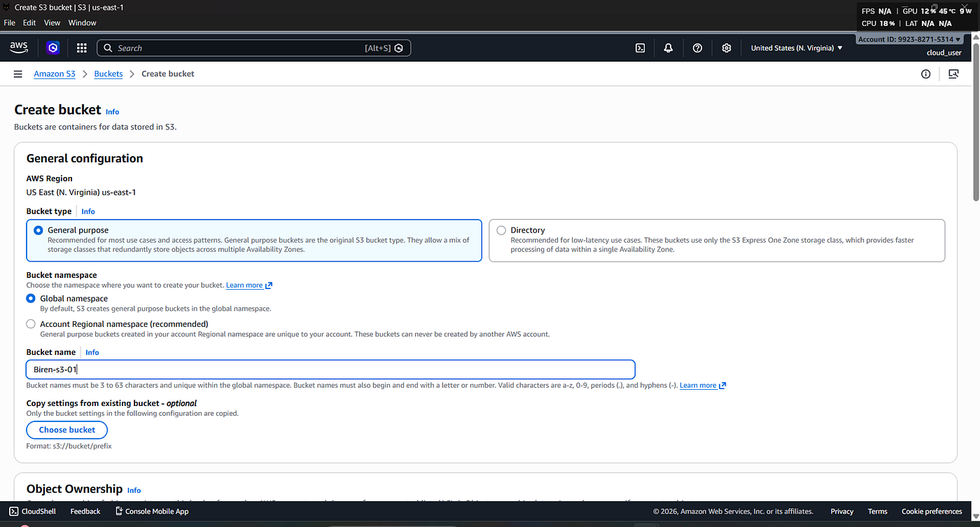The width and height of the screenshot is (980, 527).
Task: Click Info link next to Create bucket
Action: click(113, 112)
